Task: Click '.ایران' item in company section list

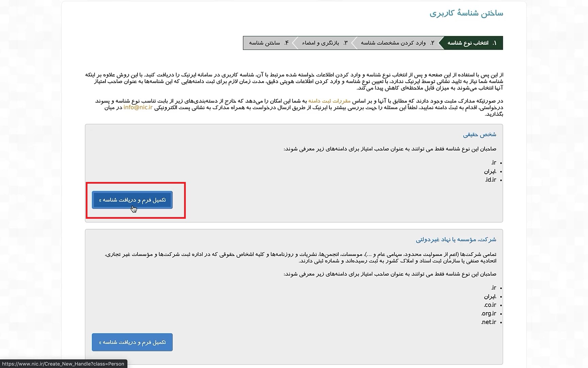Action: pos(490,296)
